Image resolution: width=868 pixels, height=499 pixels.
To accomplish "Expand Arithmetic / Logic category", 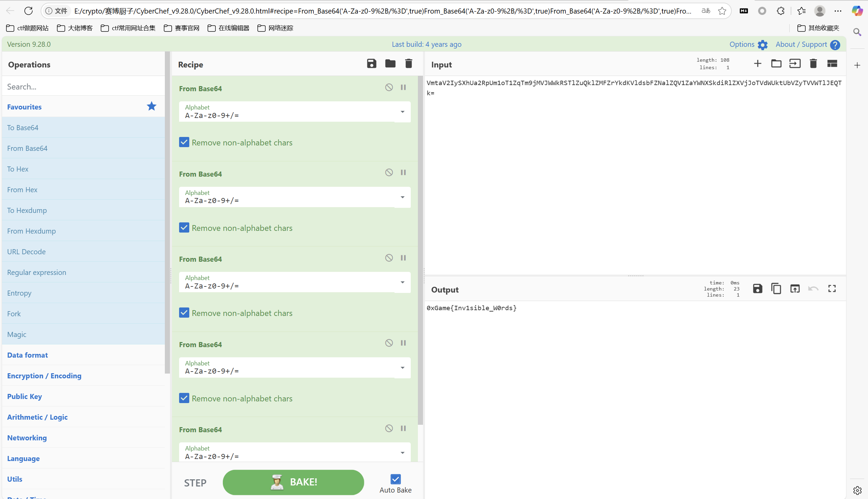I will 83,417.
